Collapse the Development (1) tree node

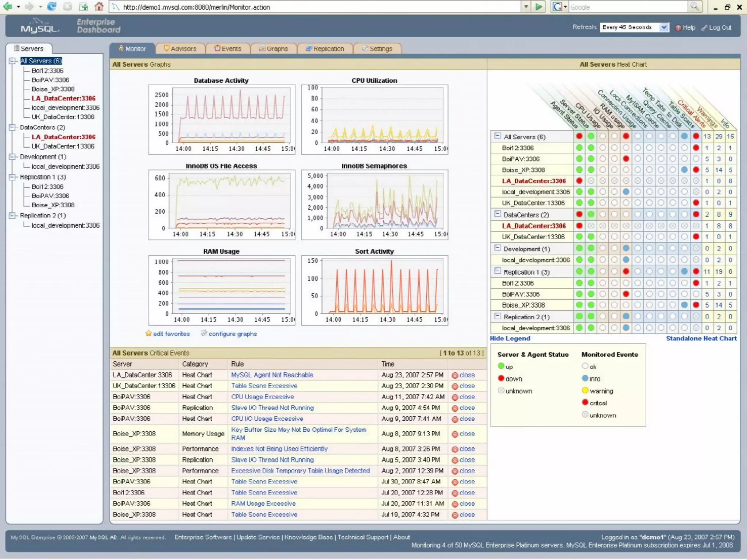coord(12,157)
